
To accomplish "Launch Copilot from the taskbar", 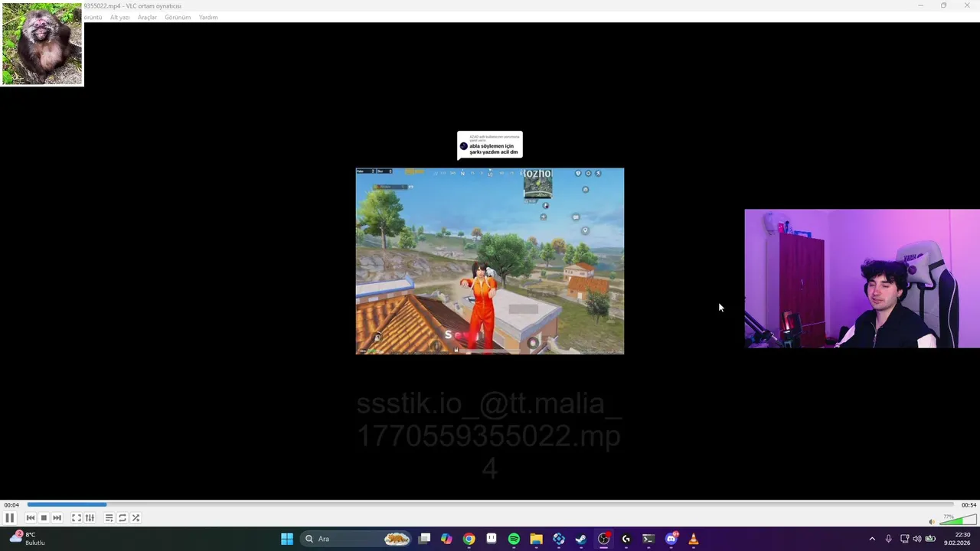I will click(446, 539).
